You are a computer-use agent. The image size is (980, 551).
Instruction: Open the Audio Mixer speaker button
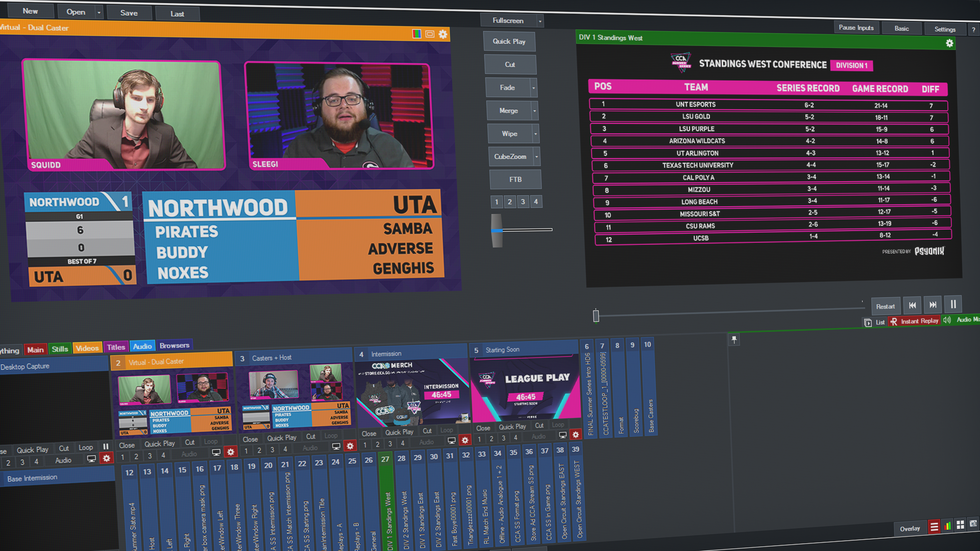click(947, 320)
